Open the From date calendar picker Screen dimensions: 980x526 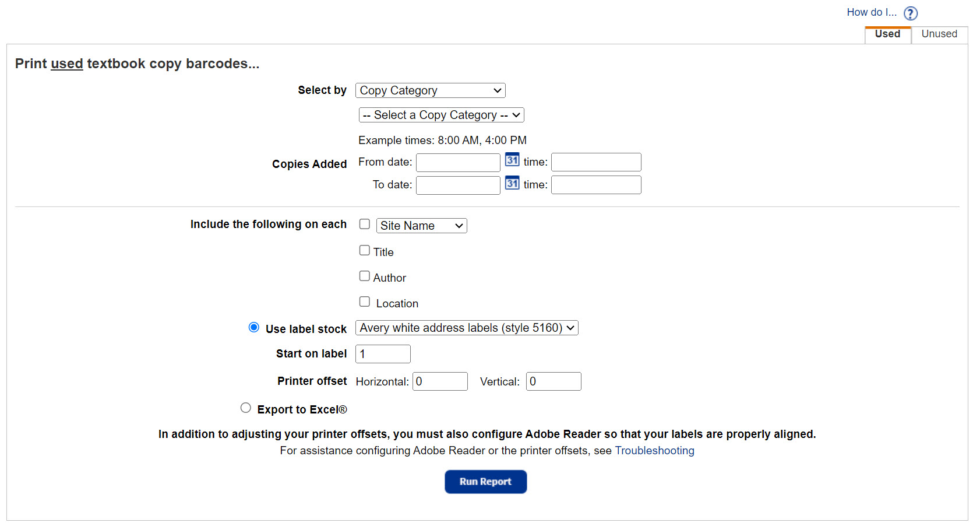(x=512, y=160)
